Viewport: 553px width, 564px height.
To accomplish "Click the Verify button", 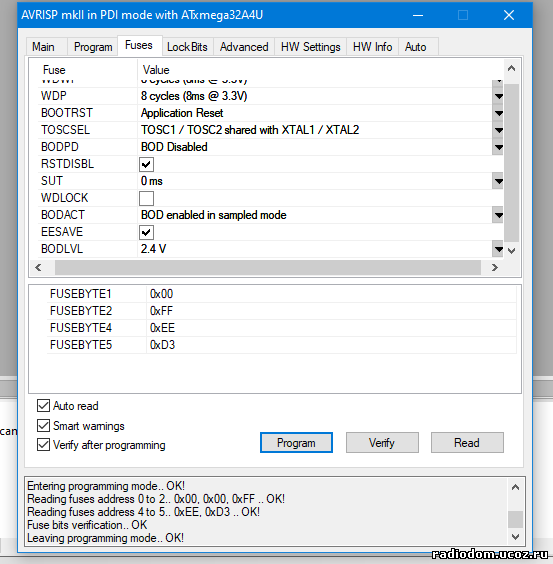I will tap(382, 442).
